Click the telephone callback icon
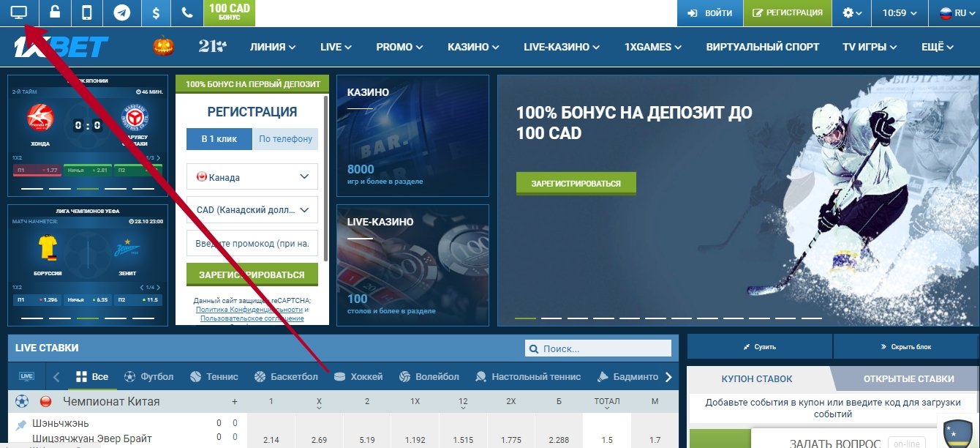980x448 pixels. (187, 12)
